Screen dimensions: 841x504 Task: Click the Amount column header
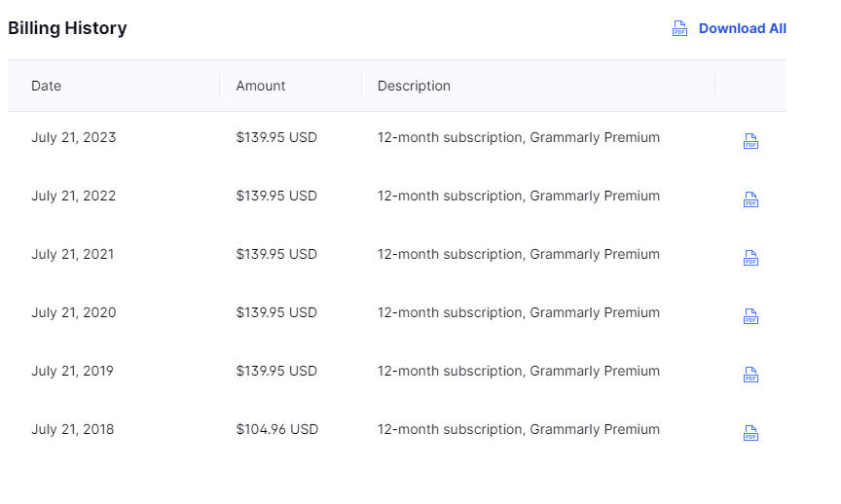261,86
